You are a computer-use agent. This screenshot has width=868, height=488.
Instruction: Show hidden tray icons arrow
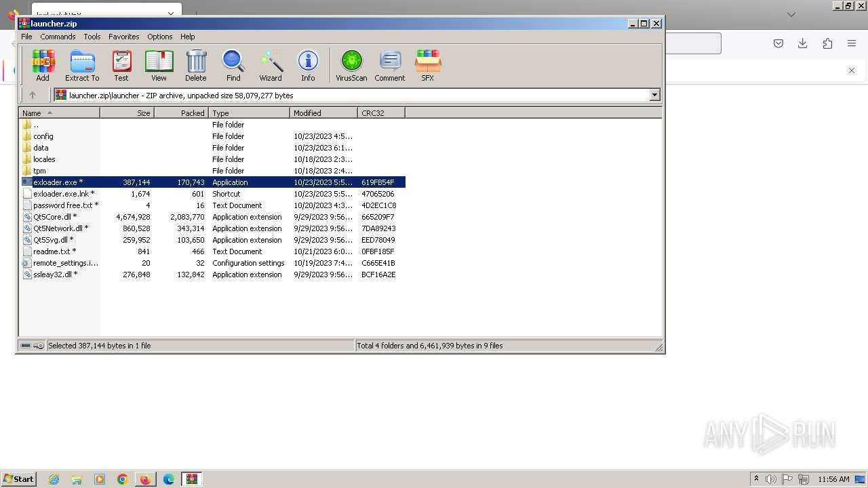tap(756, 479)
